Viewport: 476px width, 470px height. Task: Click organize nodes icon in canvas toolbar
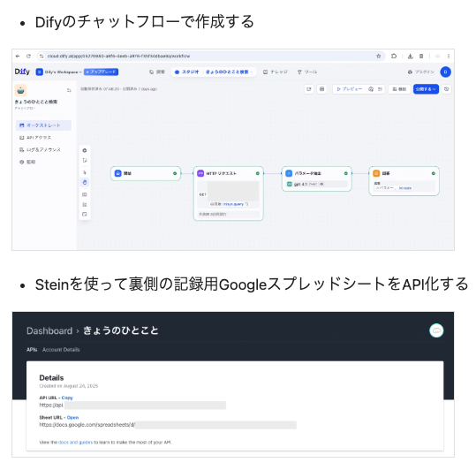85,205
